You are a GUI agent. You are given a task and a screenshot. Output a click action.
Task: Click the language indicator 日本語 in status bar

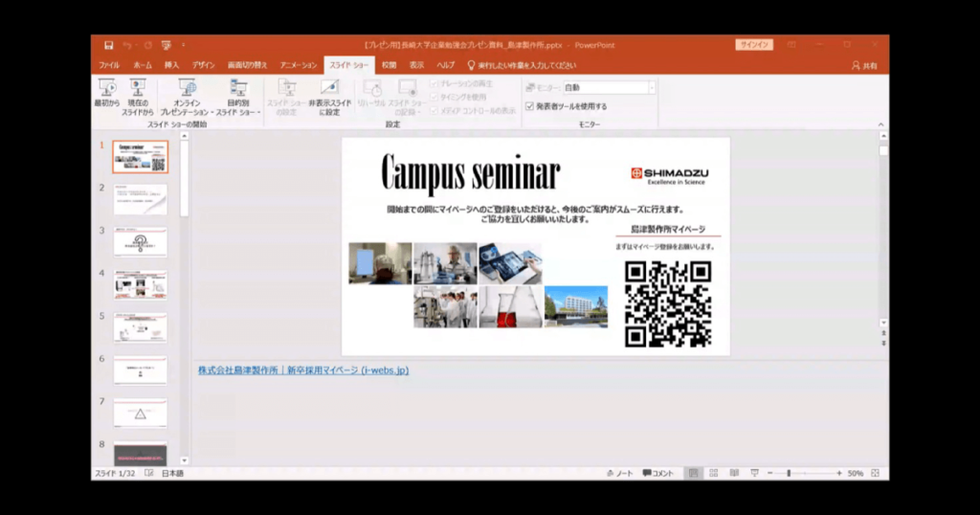(x=172, y=473)
